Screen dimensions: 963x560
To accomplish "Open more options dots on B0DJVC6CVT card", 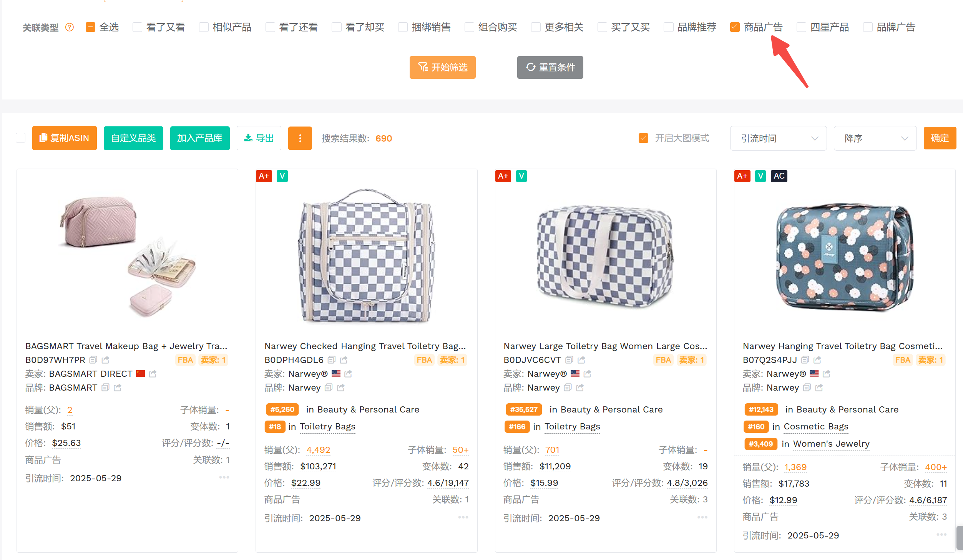I will 702,517.
